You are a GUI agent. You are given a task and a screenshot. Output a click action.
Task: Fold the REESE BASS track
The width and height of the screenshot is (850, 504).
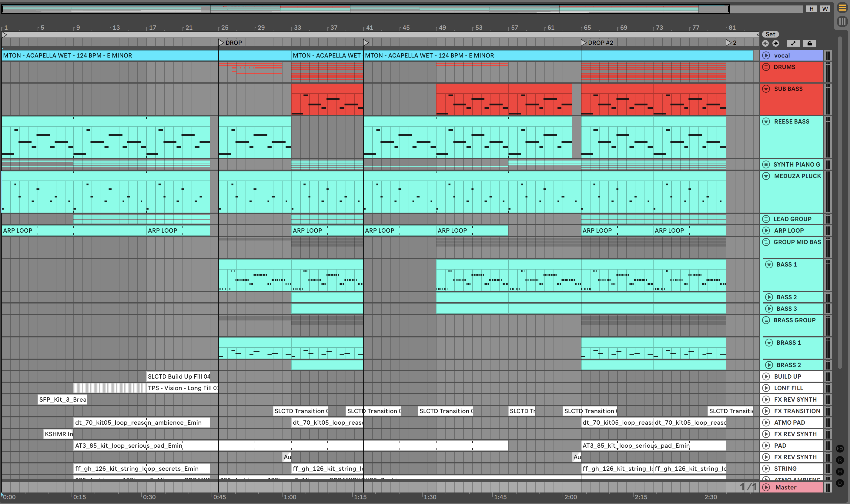tap(766, 121)
